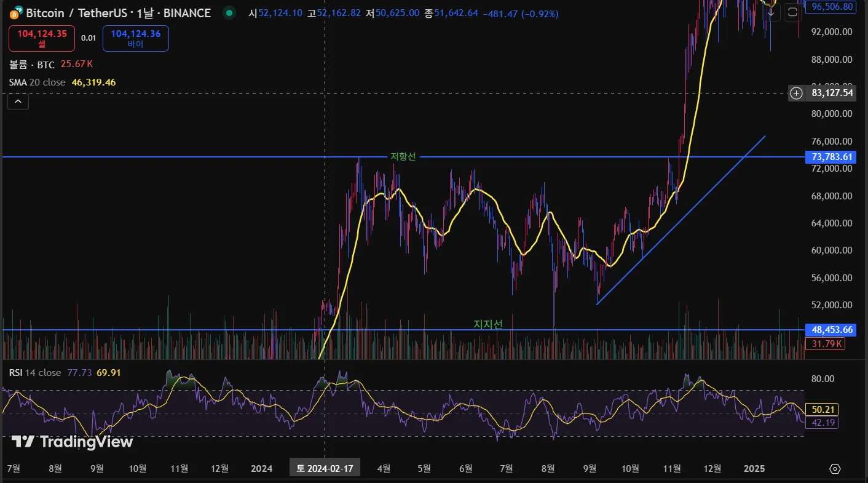The image size is (868, 483).
Task: Click the 50.21 RSI moving average label
Action: pyautogui.click(x=821, y=410)
